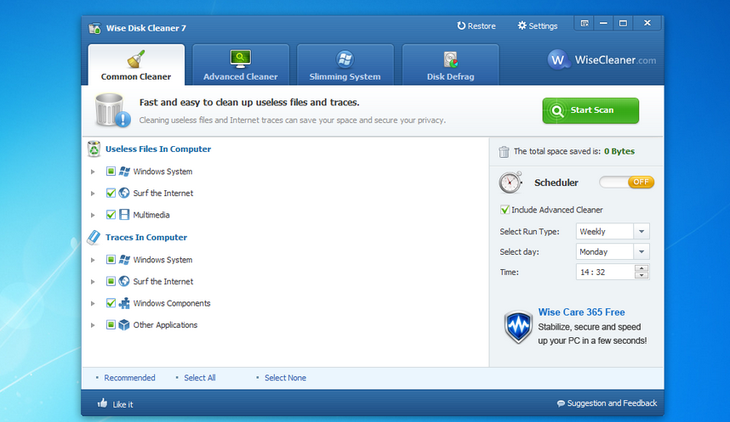Expand Windows System under Traces In Computer

tap(93, 260)
